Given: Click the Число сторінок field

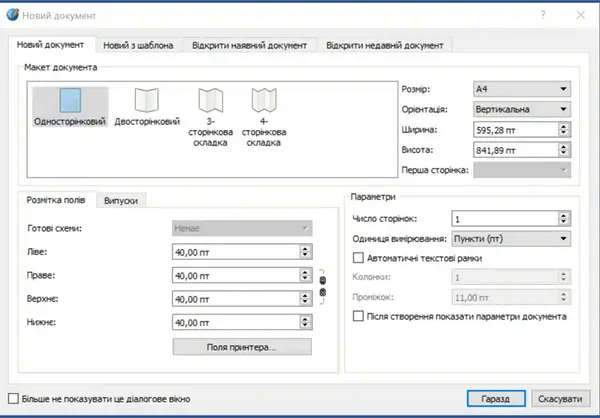Looking at the screenshot, I should pyautogui.click(x=505, y=219).
